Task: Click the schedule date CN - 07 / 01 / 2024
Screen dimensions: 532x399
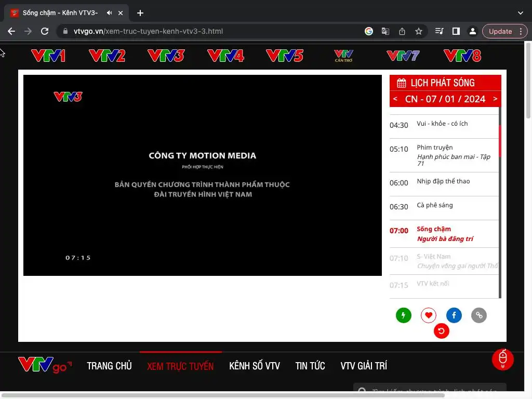Action: pyautogui.click(x=445, y=99)
